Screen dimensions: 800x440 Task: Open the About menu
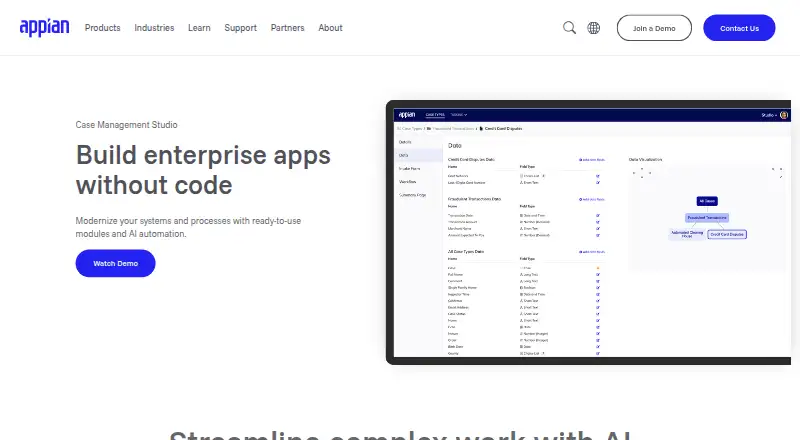click(x=330, y=28)
